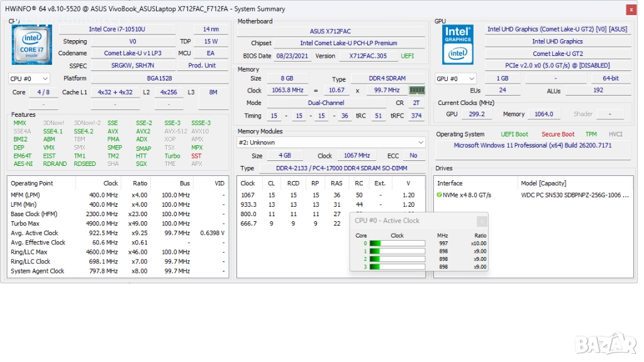The height and width of the screenshot is (362, 644).
Task: Click the Intel Comet Lake-U PCH-LP Premium chipset field
Action: coord(348,43)
